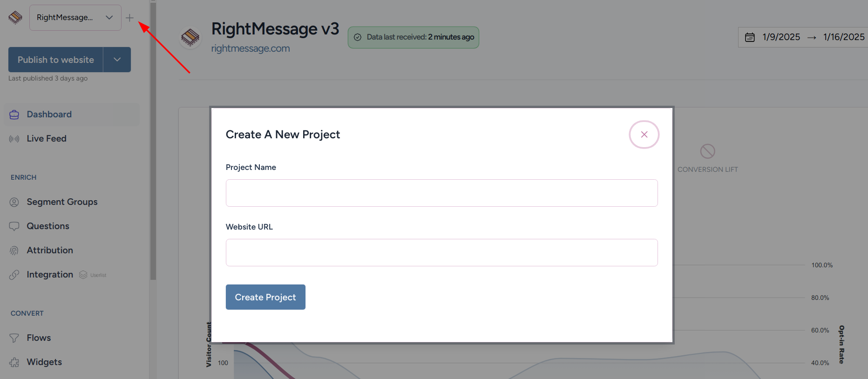This screenshot has height=379, width=868.
Task: Click the Widgets puzzle icon
Action: pos(14,362)
